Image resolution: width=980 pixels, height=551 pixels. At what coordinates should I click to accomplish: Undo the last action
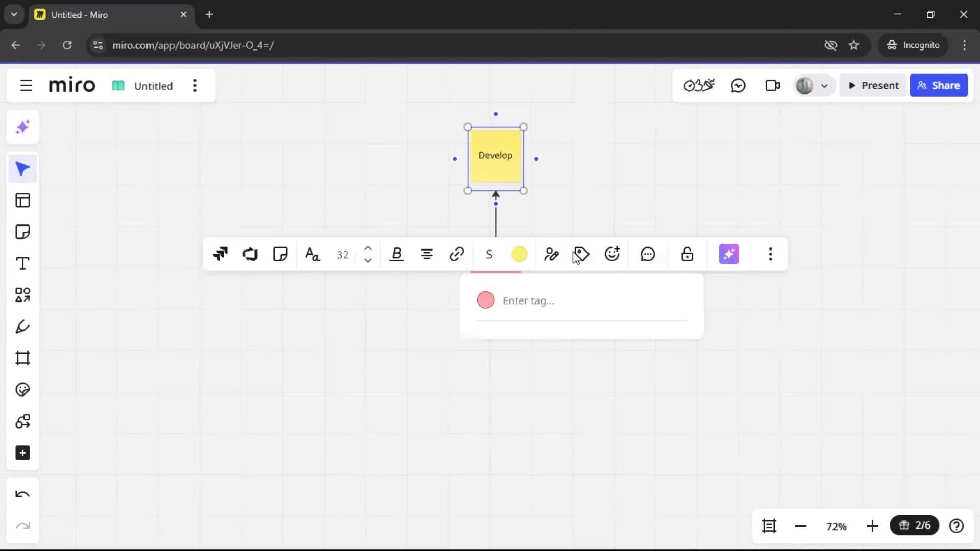pos(22,494)
